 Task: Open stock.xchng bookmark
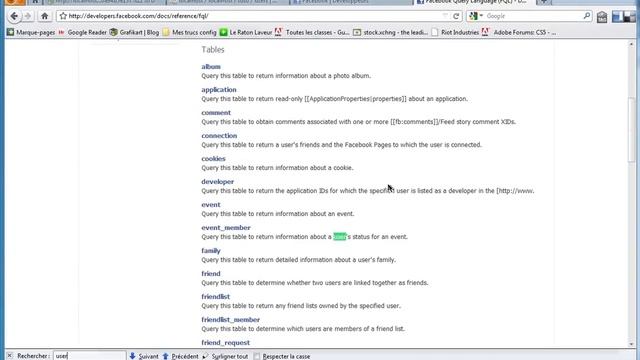tap(391, 32)
